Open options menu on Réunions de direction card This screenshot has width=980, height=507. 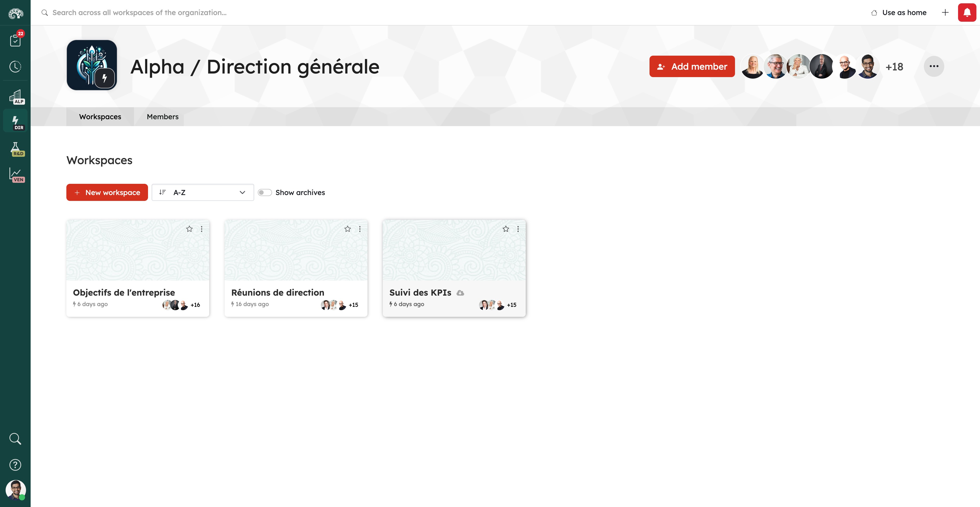coord(360,229)
